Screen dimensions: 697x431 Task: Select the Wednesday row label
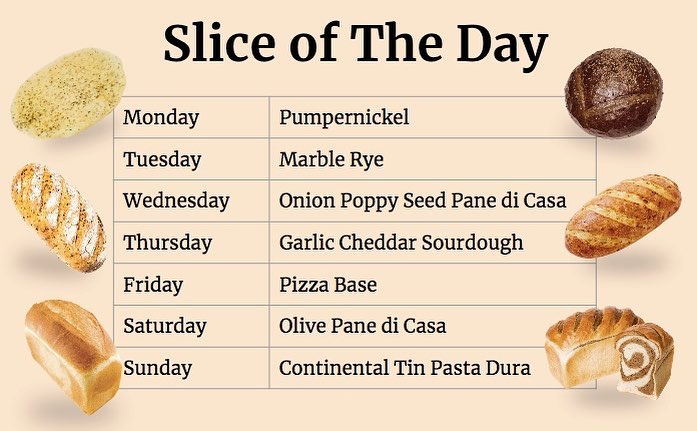[176, 201]
